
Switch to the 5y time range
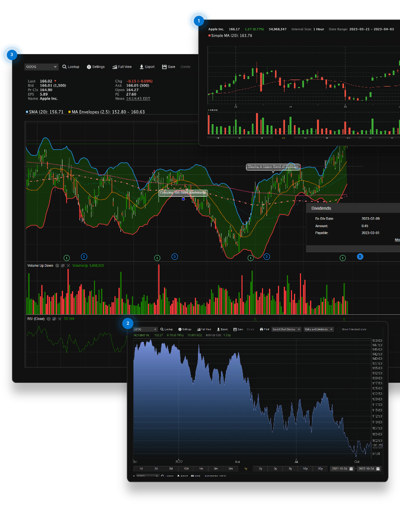click(290, 468)
